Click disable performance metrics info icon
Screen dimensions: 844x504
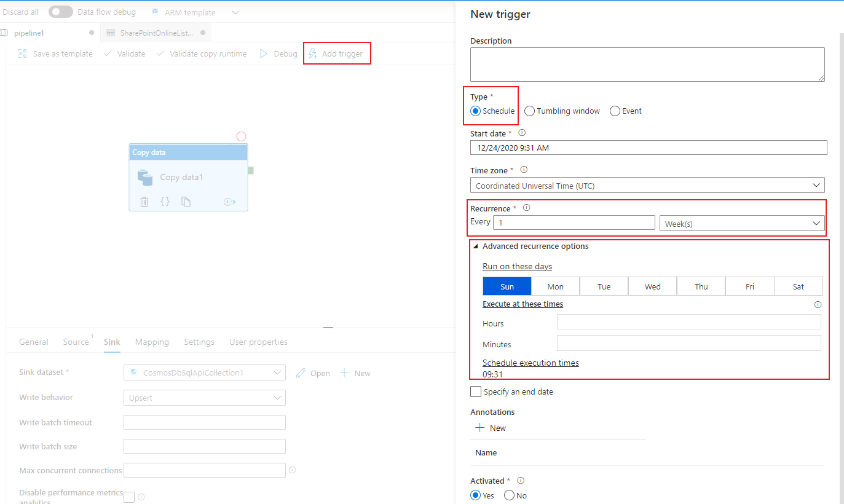tap(141, 497)
